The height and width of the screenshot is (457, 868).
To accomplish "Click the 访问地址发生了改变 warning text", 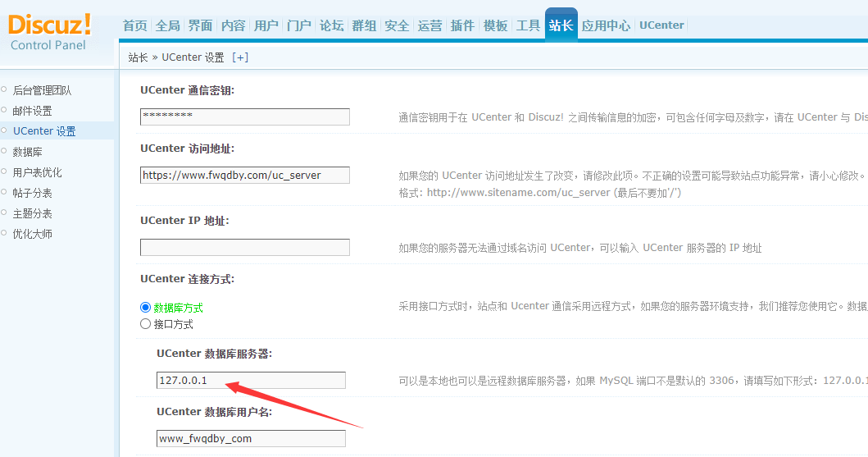I will 632,176.
